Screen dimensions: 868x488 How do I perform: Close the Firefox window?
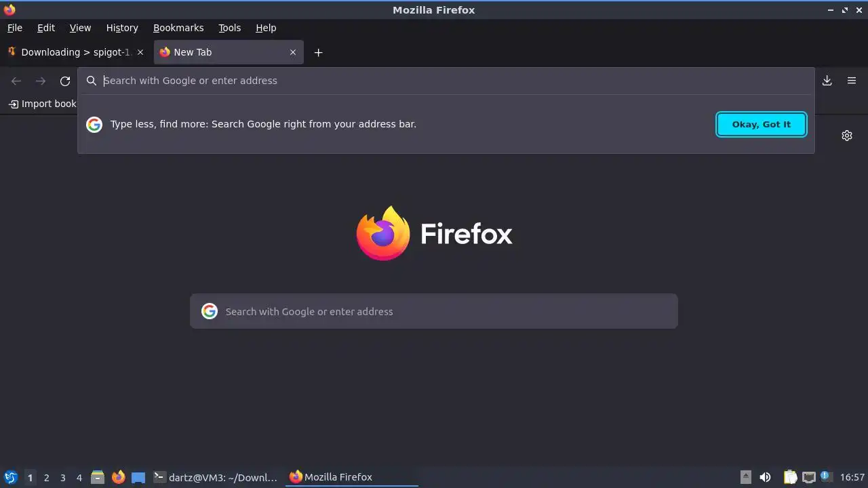(859, 10)
